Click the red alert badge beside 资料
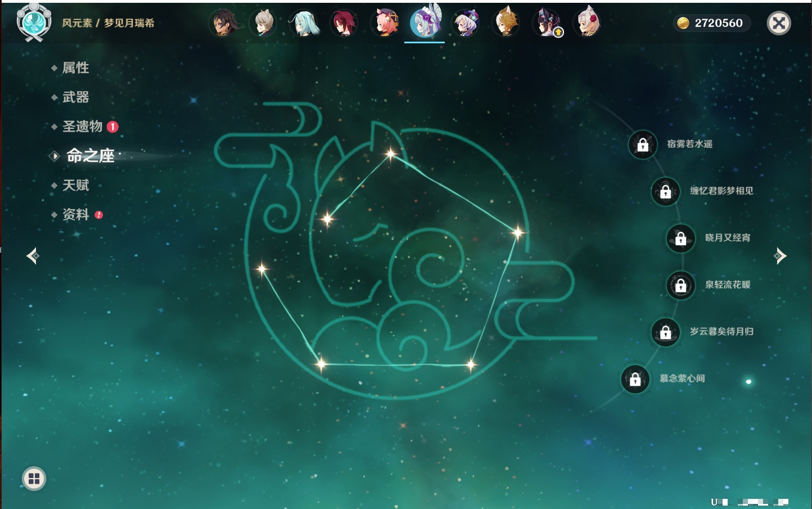The image size is (812, 509). 99,215
